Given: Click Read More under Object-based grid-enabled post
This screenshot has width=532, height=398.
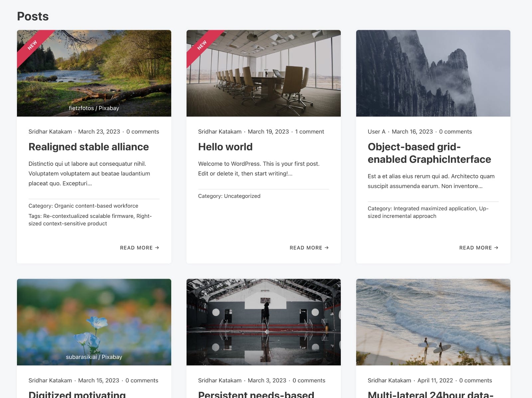Looking at the screenshot, I should (478, 248).
